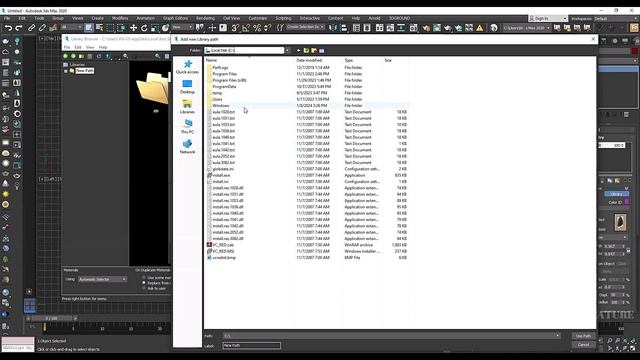Image resolution: width=640 pixels, height=360 pixels.
Task: Select the Program Files folder
Action: [224, 74]
